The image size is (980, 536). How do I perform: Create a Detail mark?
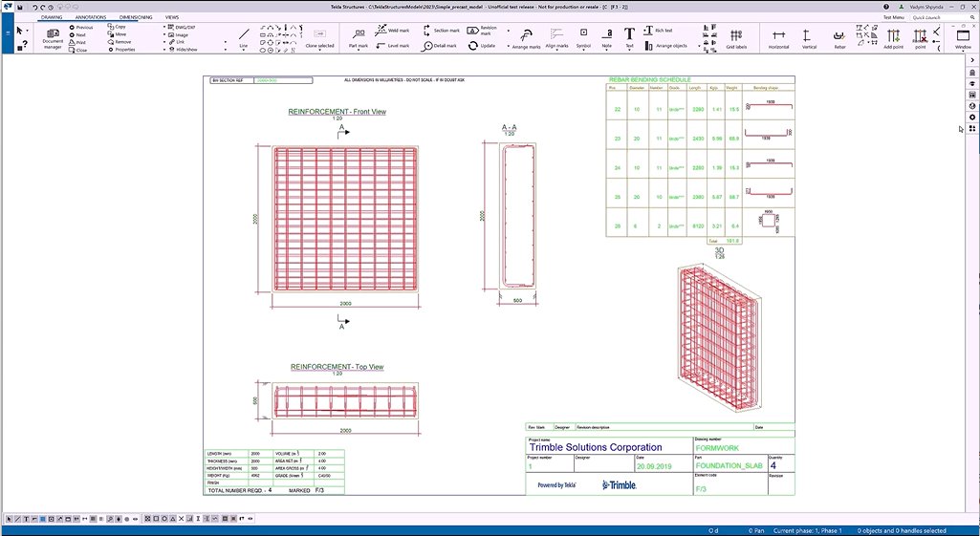(439, 46)
